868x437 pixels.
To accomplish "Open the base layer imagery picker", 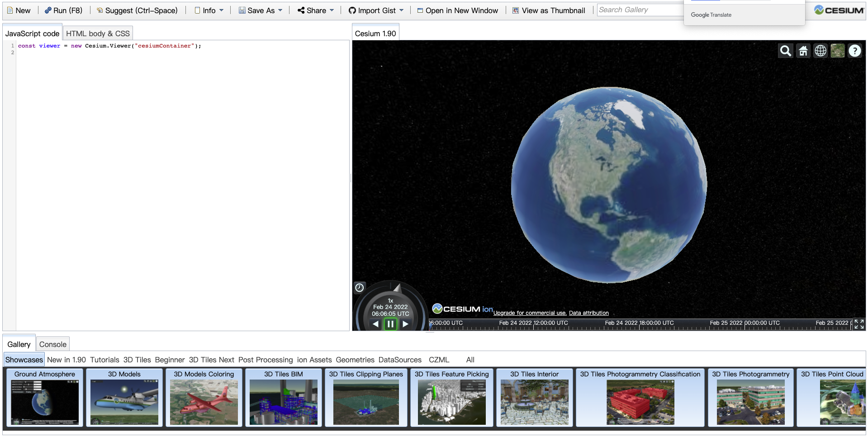I will tap(838, 51).
